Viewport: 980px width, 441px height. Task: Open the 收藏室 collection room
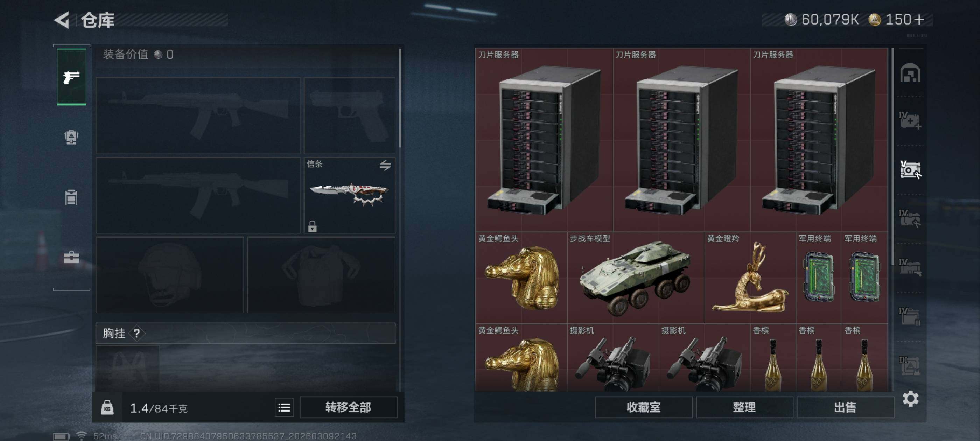point(643,407)
